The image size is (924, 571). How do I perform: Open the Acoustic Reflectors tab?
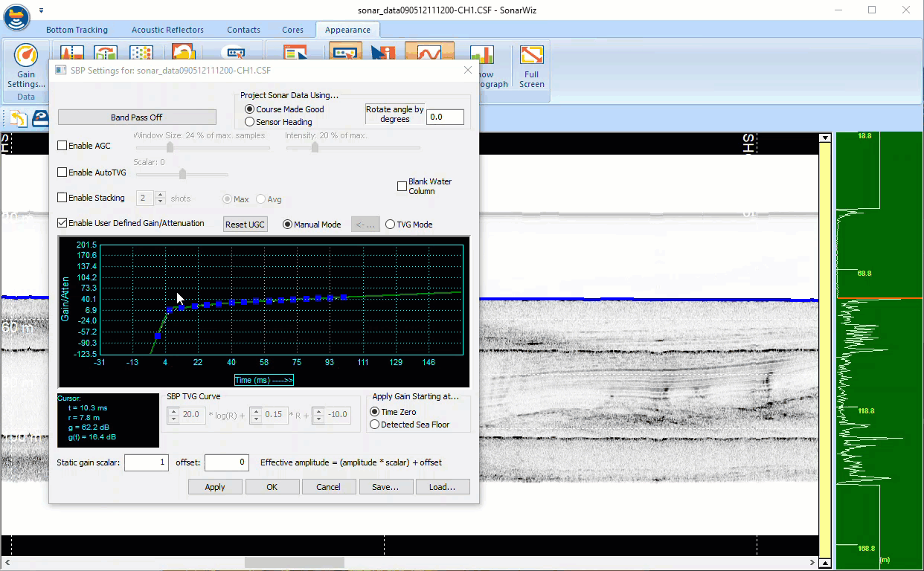pos(167,30)
